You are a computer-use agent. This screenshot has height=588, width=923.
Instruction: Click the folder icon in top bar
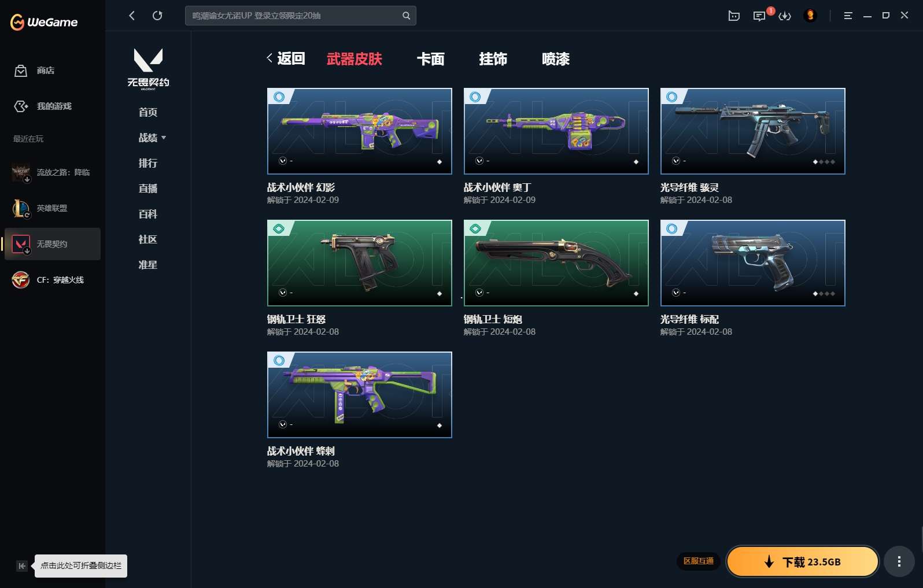tap(734, 16)
